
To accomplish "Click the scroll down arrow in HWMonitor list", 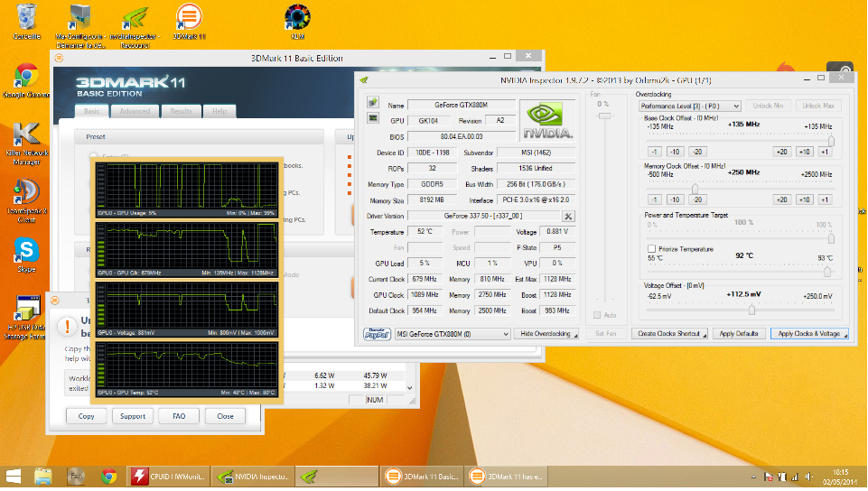I will click(x=410, y=387).
